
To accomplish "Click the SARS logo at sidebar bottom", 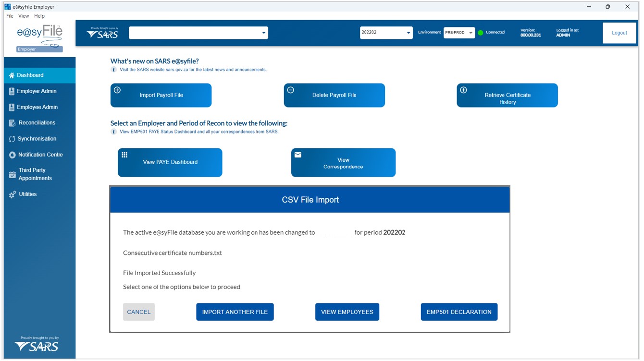I will tap(37, 344).
